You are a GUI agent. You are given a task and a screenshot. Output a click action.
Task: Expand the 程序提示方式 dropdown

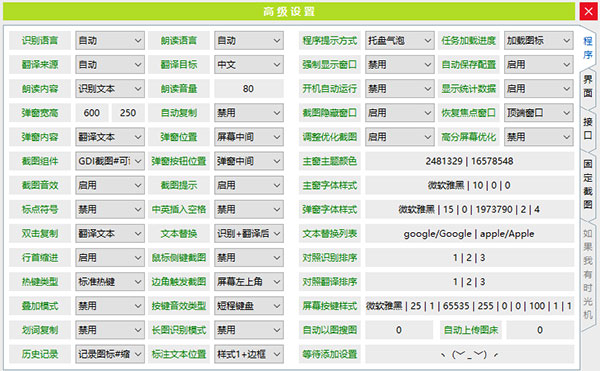[399, 41]
